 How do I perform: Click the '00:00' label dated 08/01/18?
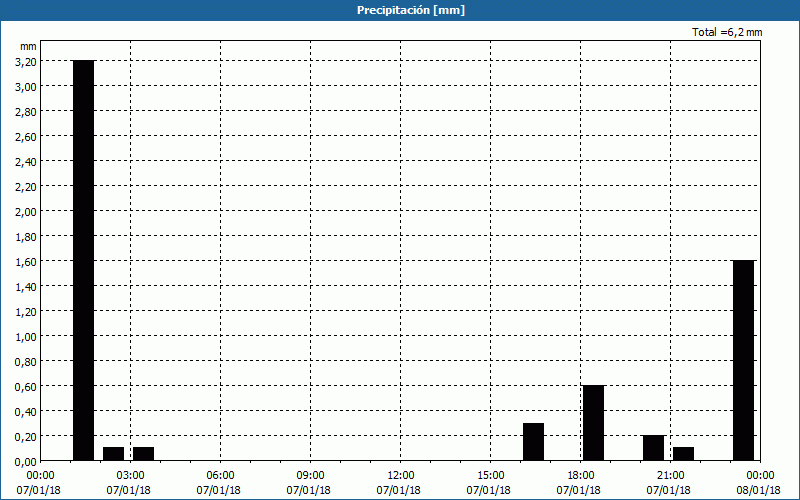click(x=760, y=476)
